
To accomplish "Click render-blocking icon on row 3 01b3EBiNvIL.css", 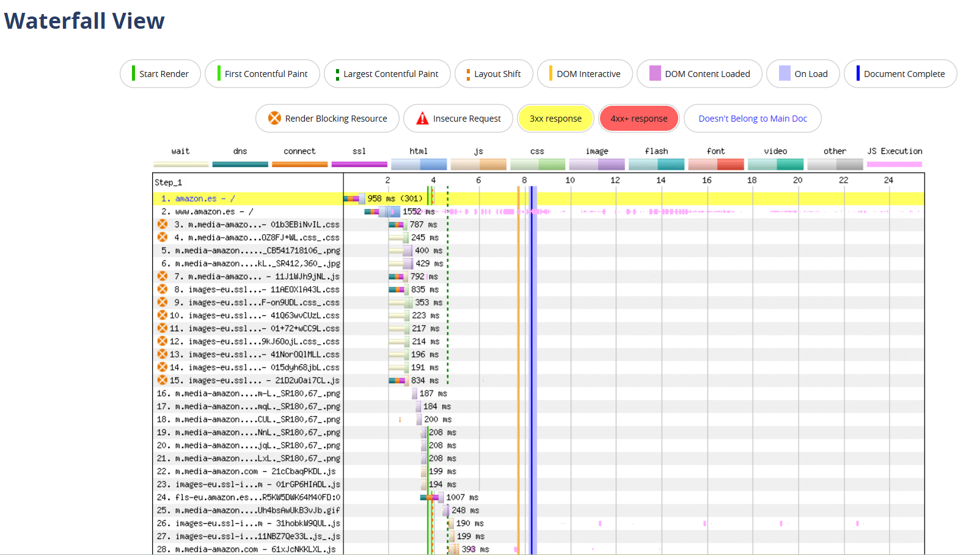I will click(x=163, y=224).
